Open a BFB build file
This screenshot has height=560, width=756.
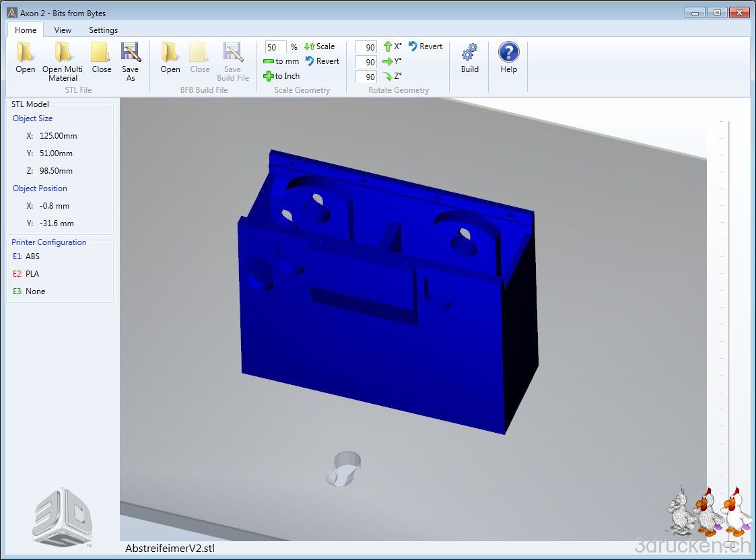pos(170,58)
